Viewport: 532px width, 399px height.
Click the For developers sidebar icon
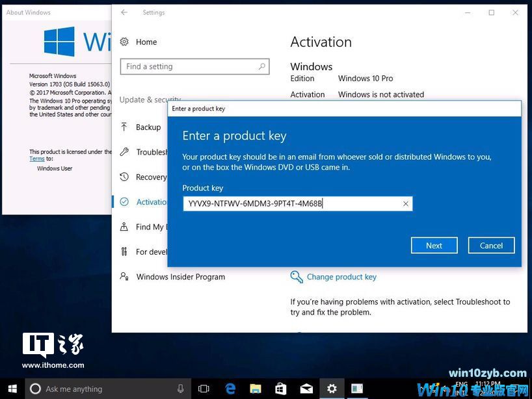tap(124, 251)
